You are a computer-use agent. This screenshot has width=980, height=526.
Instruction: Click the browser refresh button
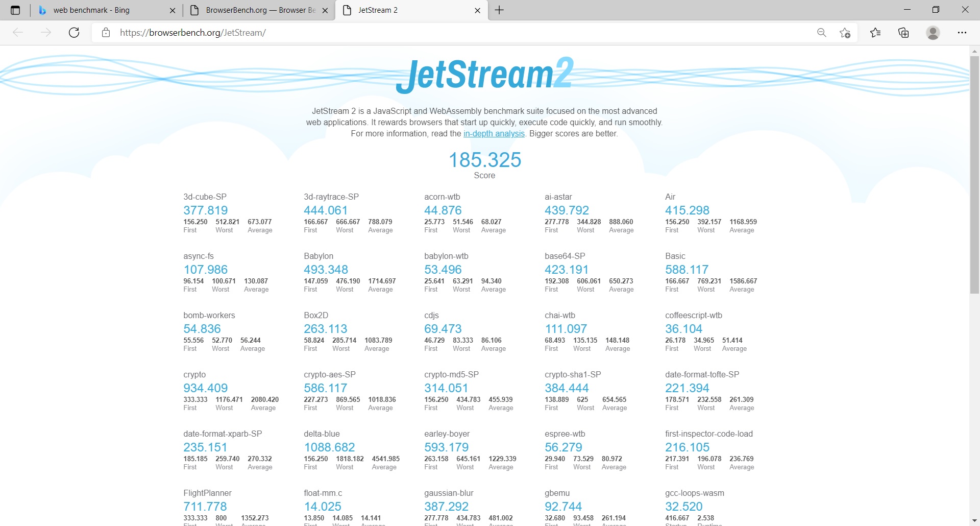tap(74, 33)
